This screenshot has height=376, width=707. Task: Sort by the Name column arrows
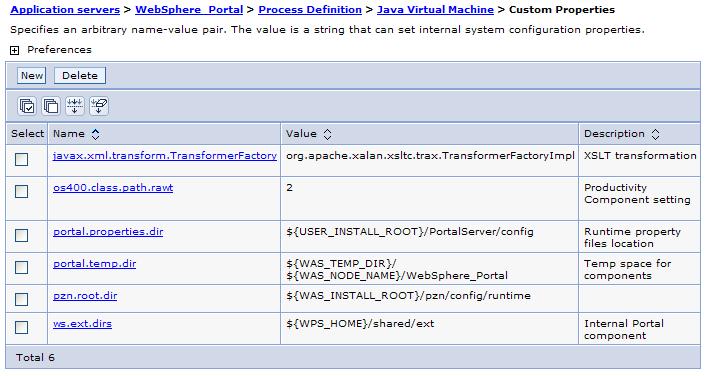[x=96, y=134]
